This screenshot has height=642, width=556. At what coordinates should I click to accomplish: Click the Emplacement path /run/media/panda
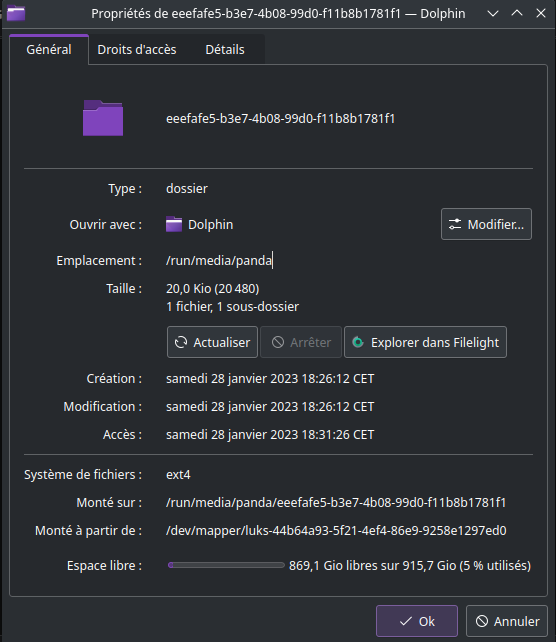click(219, 261)
